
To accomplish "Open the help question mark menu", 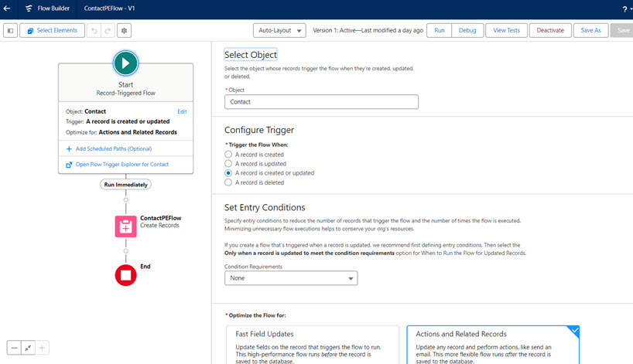I will (x=624, y=9).
